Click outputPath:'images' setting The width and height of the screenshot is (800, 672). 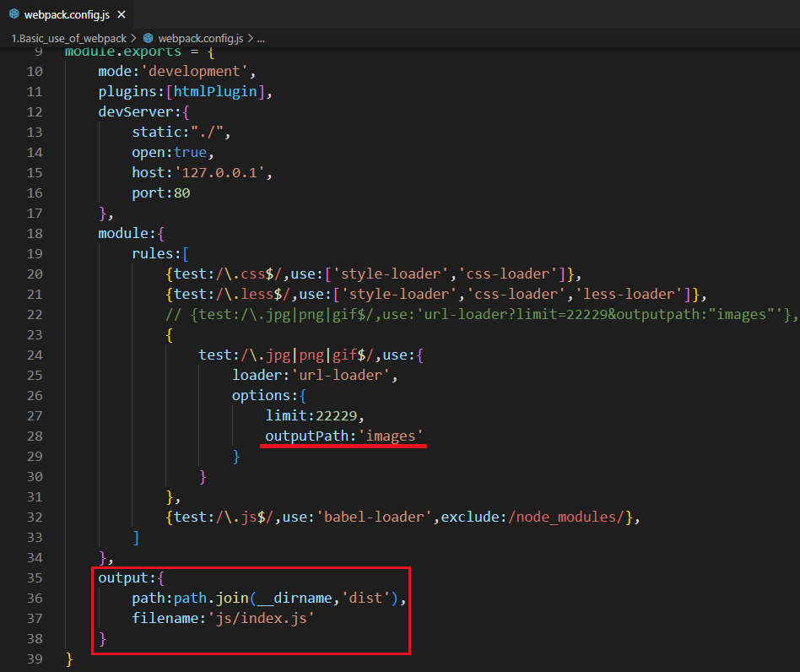(x=343, y=436)
